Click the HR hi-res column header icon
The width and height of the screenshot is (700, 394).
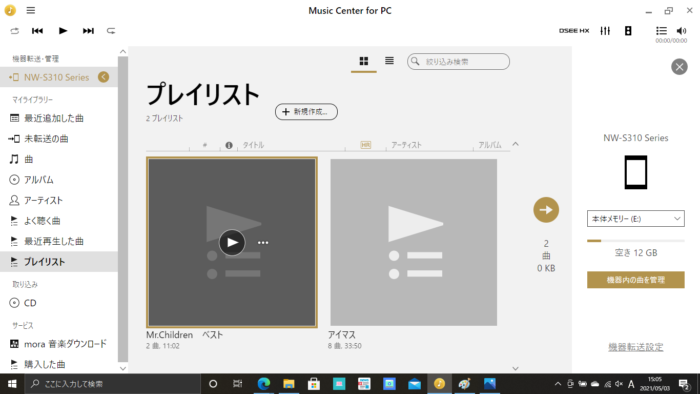pyautogui.click(x=366, y=145)
